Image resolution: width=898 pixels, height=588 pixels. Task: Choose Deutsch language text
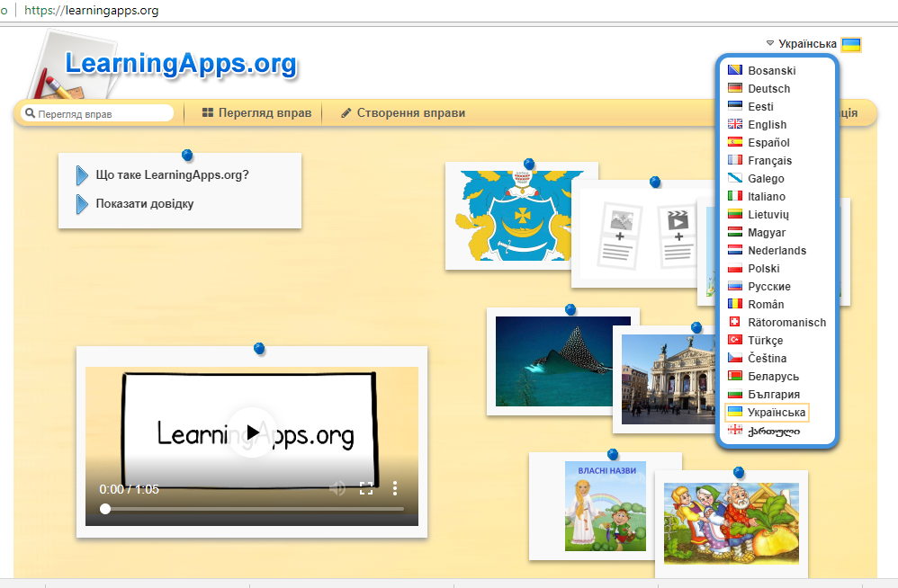click(768, 89)
